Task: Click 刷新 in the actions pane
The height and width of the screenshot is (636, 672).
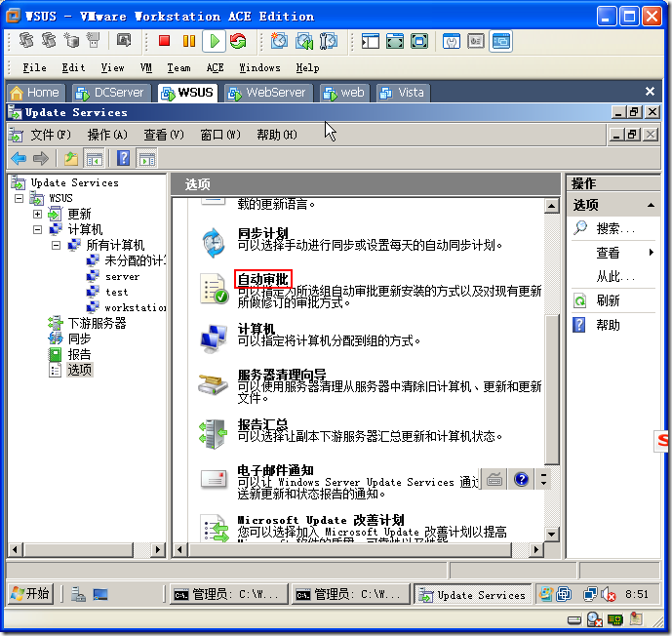Action: pyautogui.click(x=609, y=300)
